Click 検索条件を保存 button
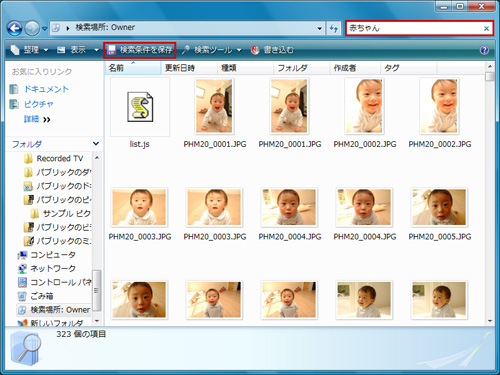This screenshot has height=375, width=500. point(140,50)
